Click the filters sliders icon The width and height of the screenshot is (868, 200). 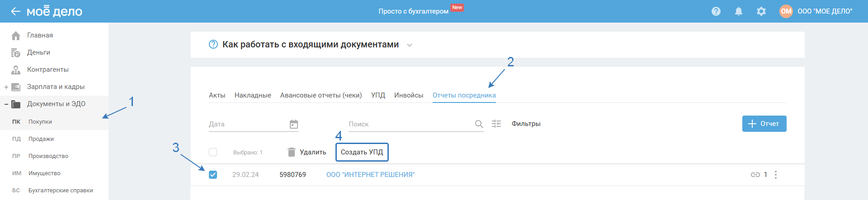[x=496, y=124]
